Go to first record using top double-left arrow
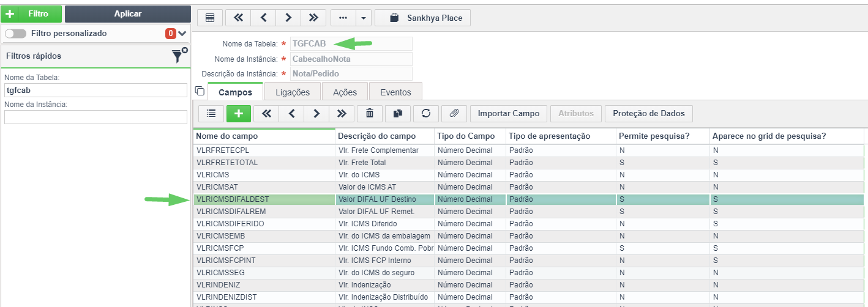This screenshot has width=868, height=307. 238,18
